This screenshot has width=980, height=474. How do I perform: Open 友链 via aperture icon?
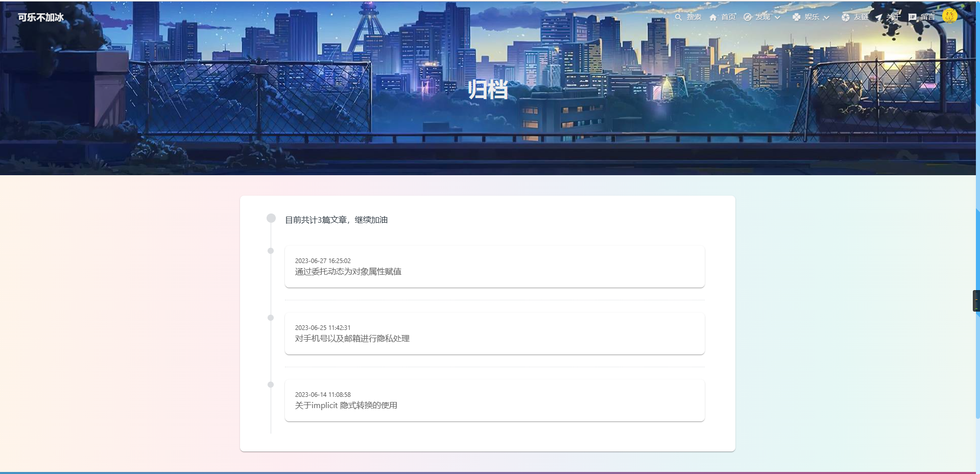[846, 17]
